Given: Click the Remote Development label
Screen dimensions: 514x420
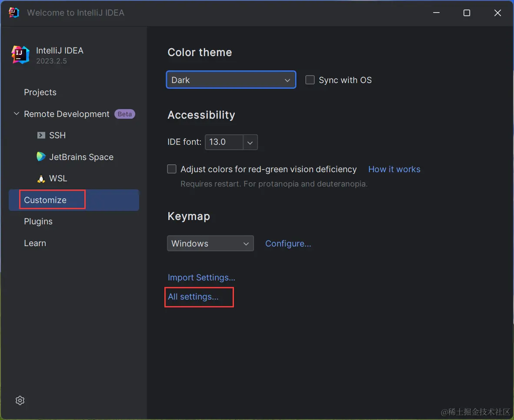Looking at the screenshot, I should (x=67, y=114).
